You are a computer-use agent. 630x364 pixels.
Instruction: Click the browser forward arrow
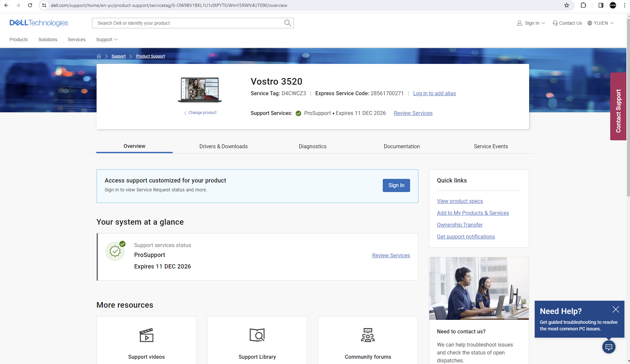pos(18,5)
